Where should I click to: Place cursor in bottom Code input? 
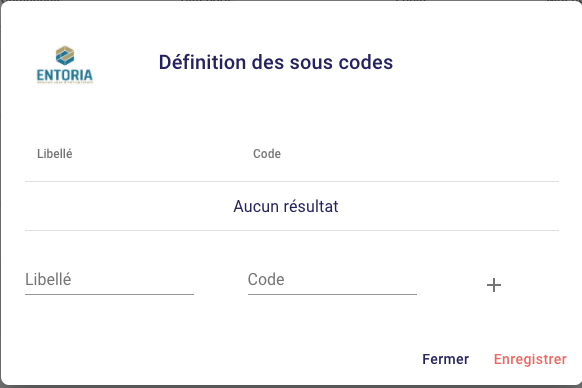[332, 280]
